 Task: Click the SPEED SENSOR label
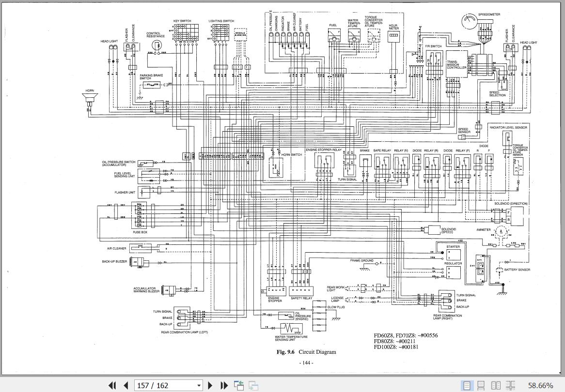coord(464,130)
